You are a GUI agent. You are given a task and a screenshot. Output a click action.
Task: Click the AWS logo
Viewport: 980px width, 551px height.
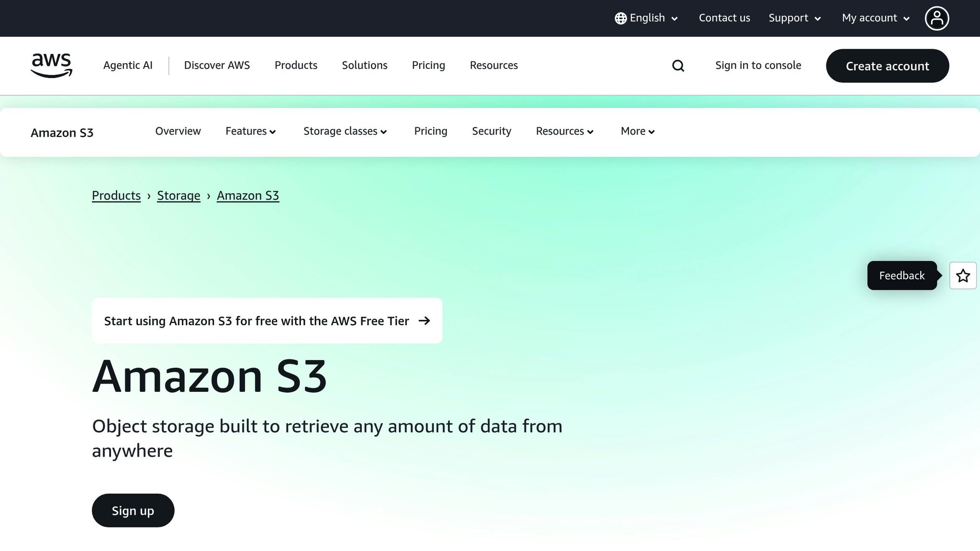pos(51,66)
